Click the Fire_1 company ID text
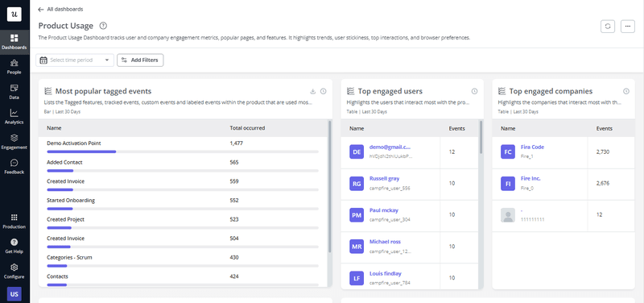Image resolution: width=644 pixels, height=303 pixels. click(527, 156)
